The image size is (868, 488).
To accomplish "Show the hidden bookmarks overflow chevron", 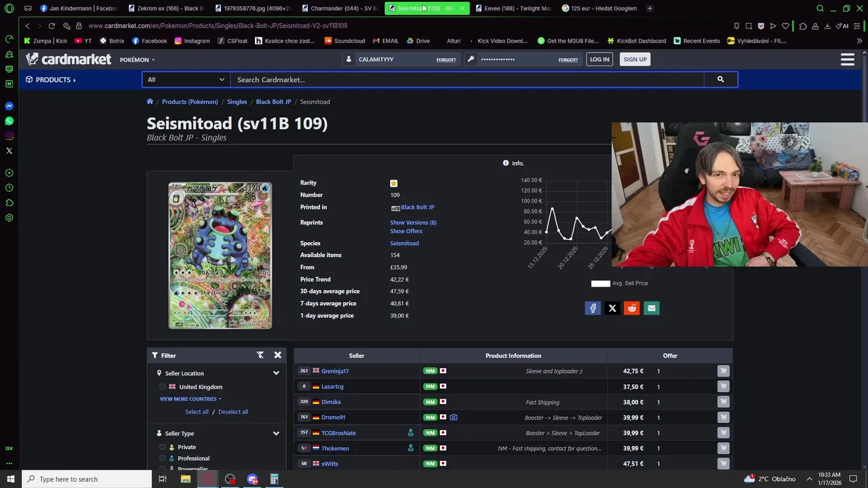I will tap(859, 41).
